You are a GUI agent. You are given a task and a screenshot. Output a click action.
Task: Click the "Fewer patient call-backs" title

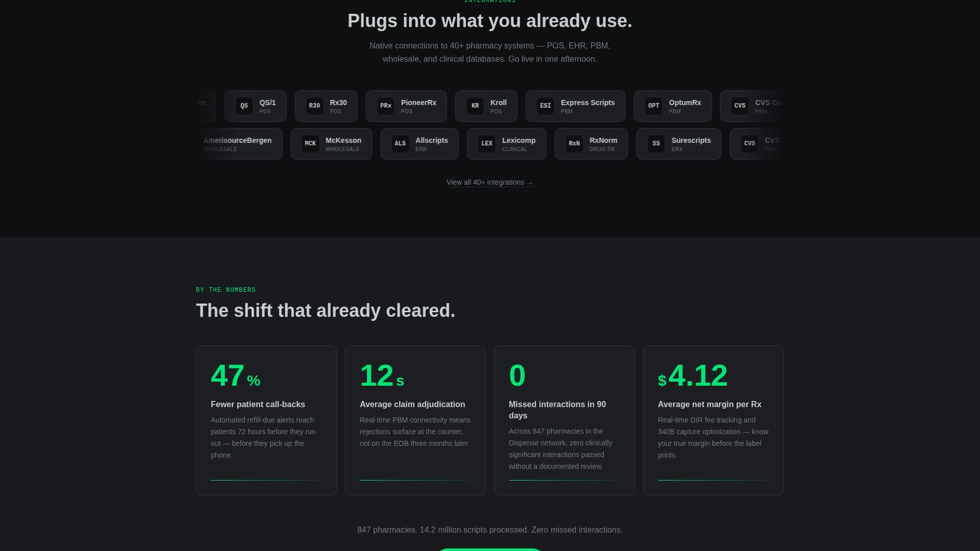click(x=258, y=405)
